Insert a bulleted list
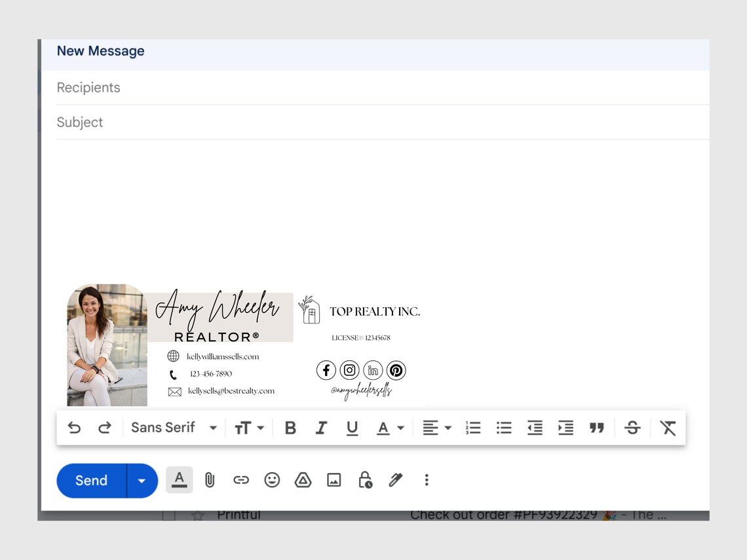This screenshot has height=560, width=747. (x=503, y=427)
